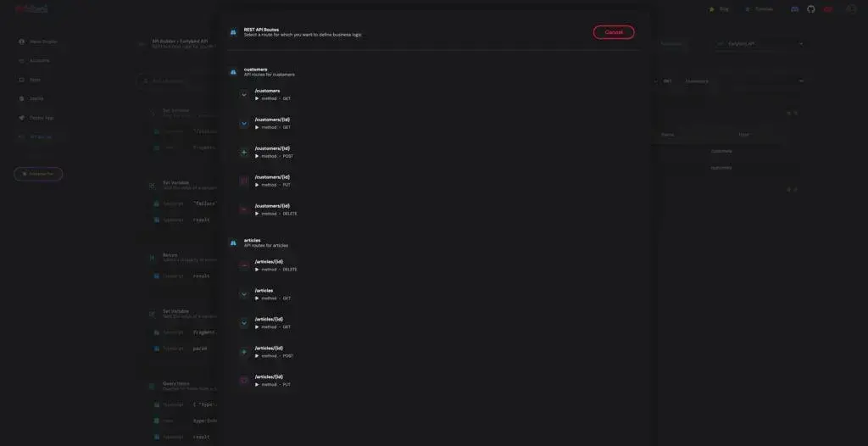Viewport: 868px width, 446px height.
Task: Pick the PUT /articles/{id} route icon
Action: (x=243, y=381)
